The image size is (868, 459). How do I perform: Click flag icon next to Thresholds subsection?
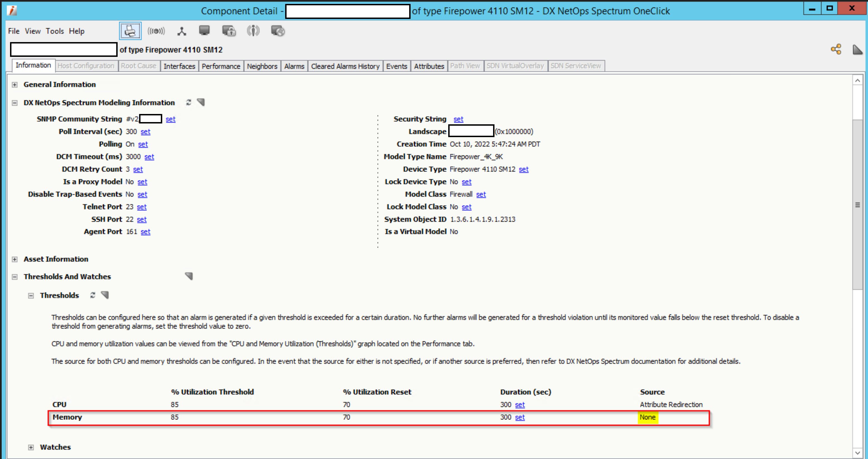(105, 295)
